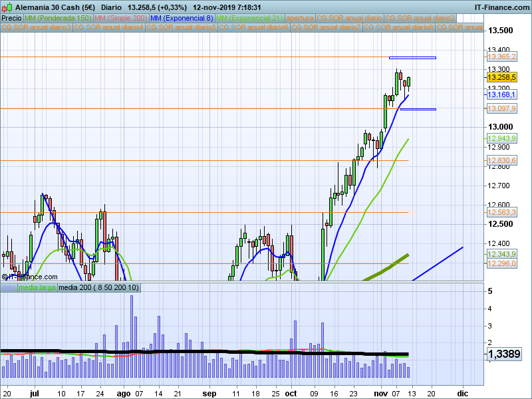Open CG SOR anual diario7 label
532x399 pixels.
pos(327,27)
